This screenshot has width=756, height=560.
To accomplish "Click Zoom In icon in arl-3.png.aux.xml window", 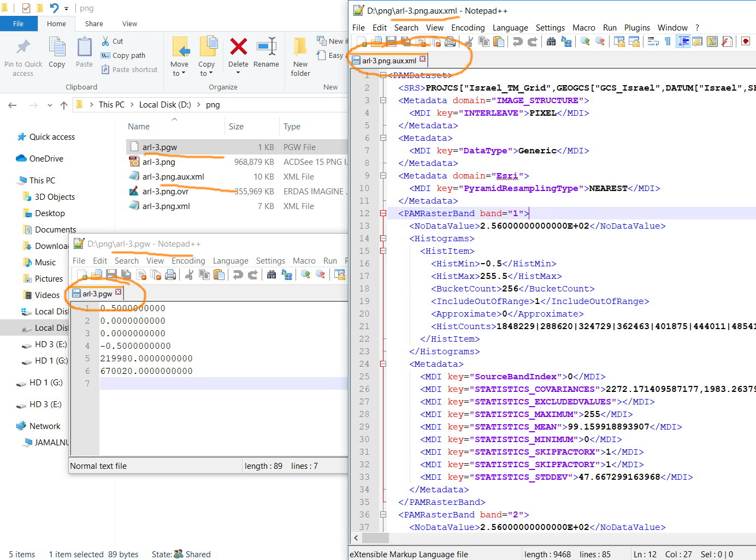I will coord(585,41).
